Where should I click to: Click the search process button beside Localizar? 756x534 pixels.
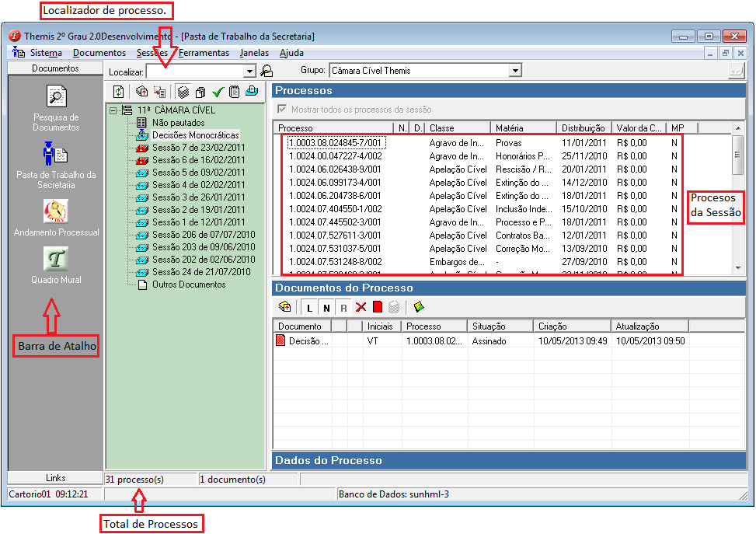click(267, 72)
